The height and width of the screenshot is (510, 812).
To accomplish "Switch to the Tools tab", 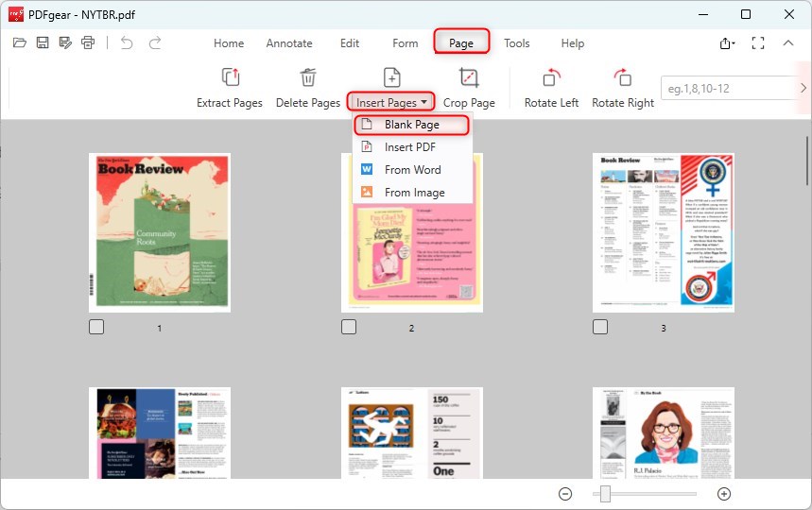I will click(517, 43).
